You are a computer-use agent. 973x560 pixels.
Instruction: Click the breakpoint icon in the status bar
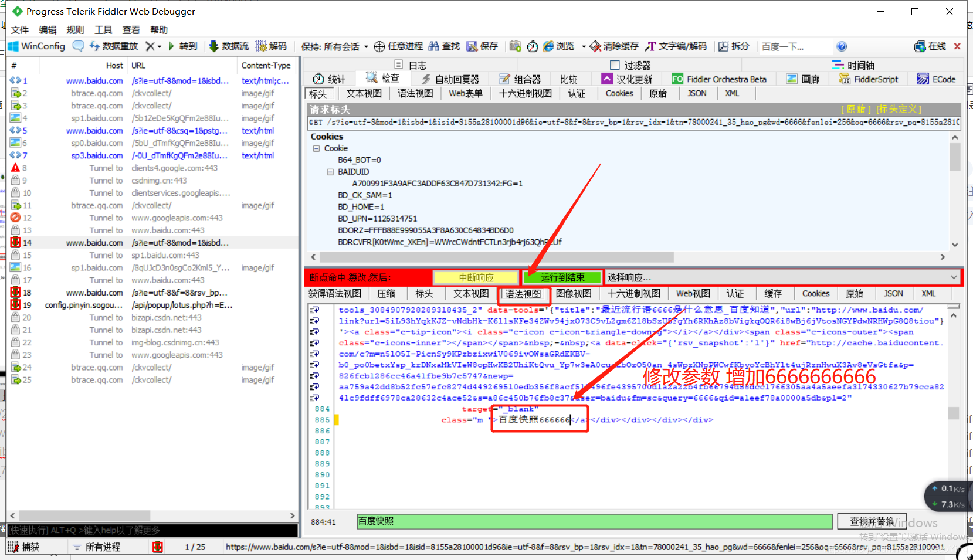[x=157, y=547]
